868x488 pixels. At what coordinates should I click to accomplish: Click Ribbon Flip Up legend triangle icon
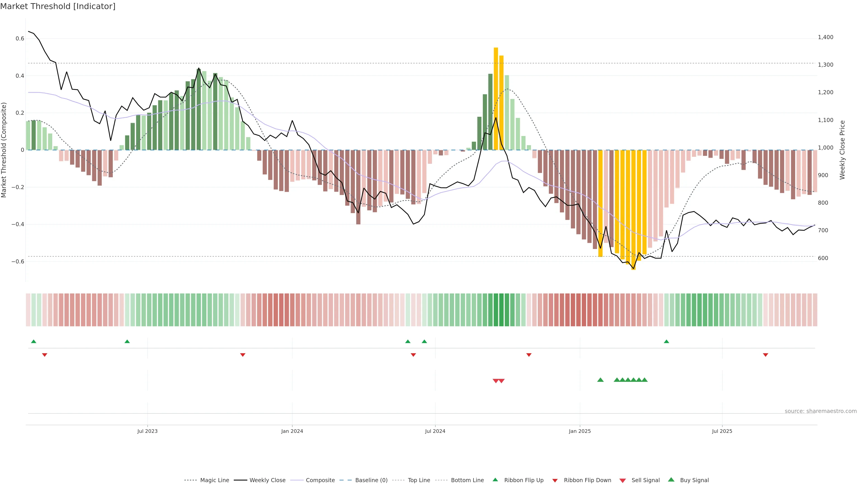[x=495, y=480]
